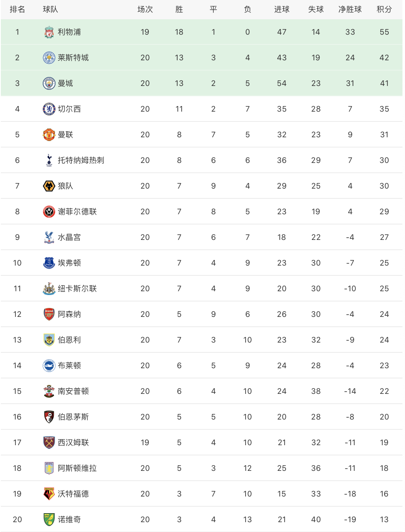Click the Leicester City crest icon

pyautogui.click(x=49, y=58)
